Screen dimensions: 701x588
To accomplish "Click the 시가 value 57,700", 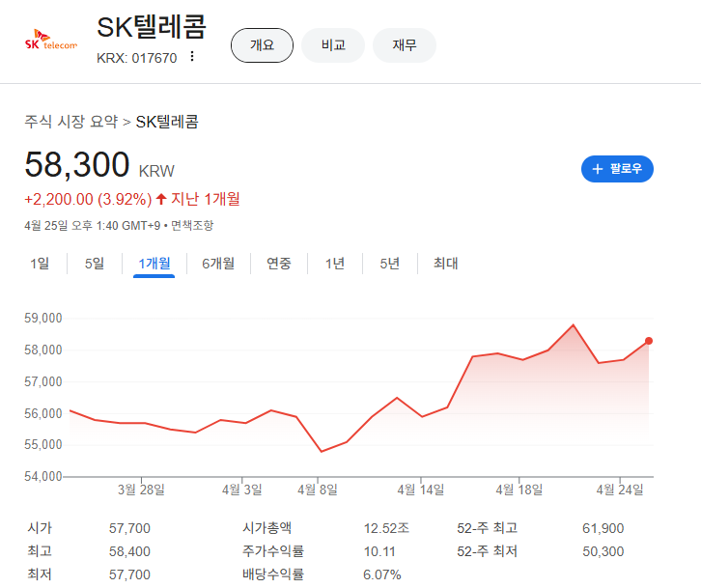I will [129, 528].
